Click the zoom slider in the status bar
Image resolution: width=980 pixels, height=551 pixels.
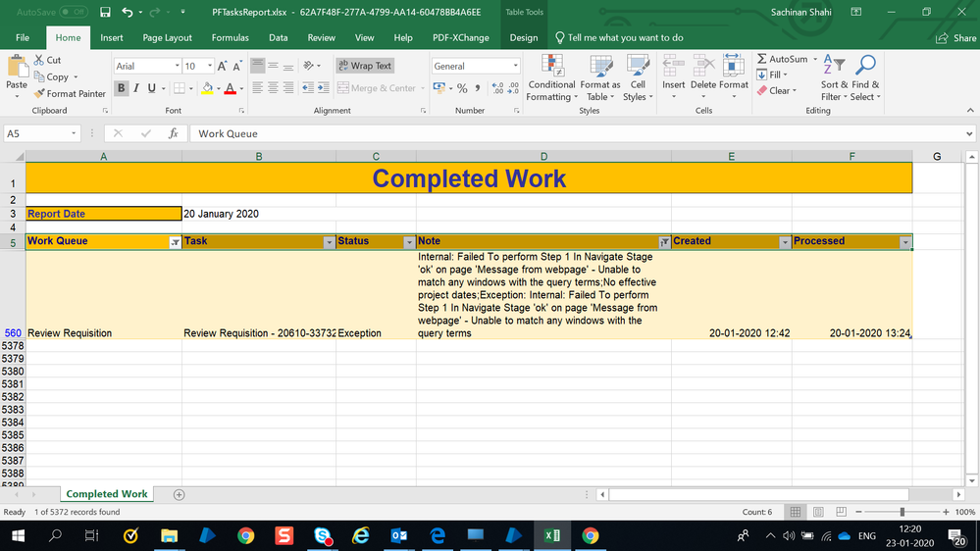(x=902, y=512)
